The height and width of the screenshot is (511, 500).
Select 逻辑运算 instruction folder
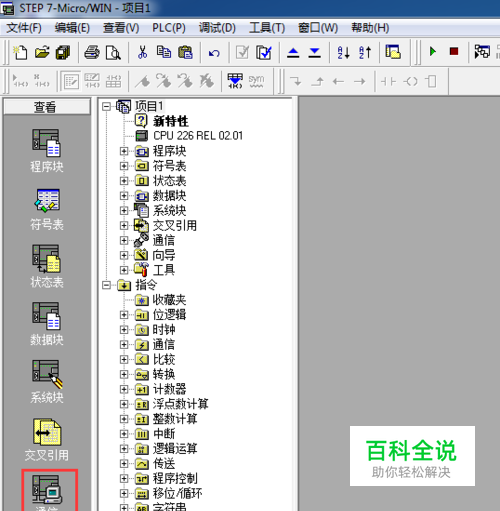coord(175,449)
